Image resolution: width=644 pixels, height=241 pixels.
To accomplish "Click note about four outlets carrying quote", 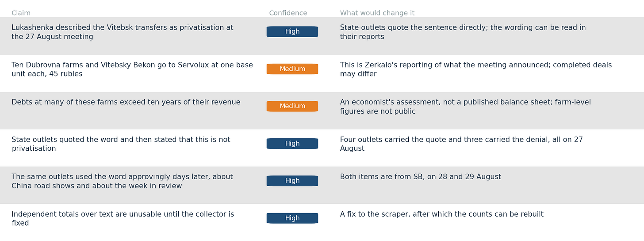I will [461, 144].
